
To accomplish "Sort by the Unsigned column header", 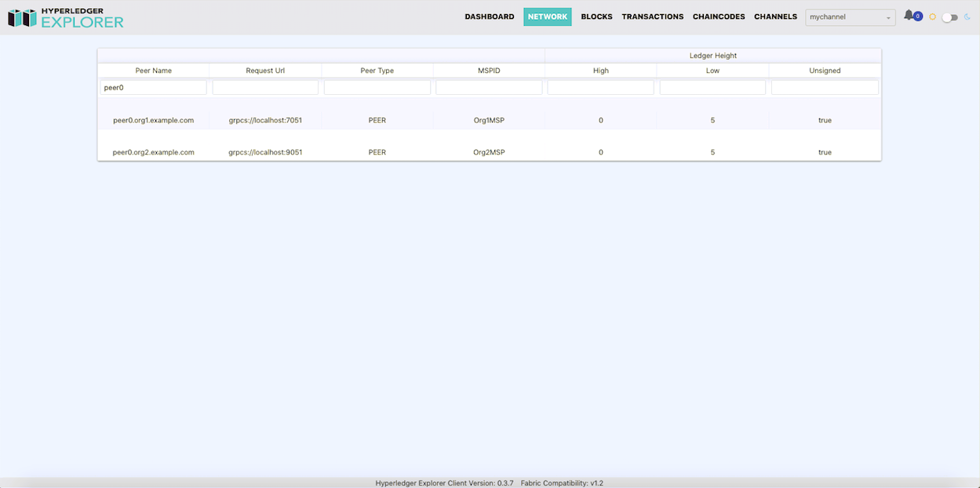I will pyautogui.click(x=825, y=71).
